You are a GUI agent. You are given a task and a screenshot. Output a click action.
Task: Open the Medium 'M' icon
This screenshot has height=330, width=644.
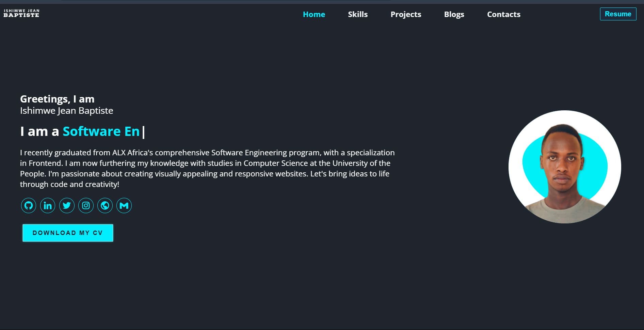[x=124, y=205]
